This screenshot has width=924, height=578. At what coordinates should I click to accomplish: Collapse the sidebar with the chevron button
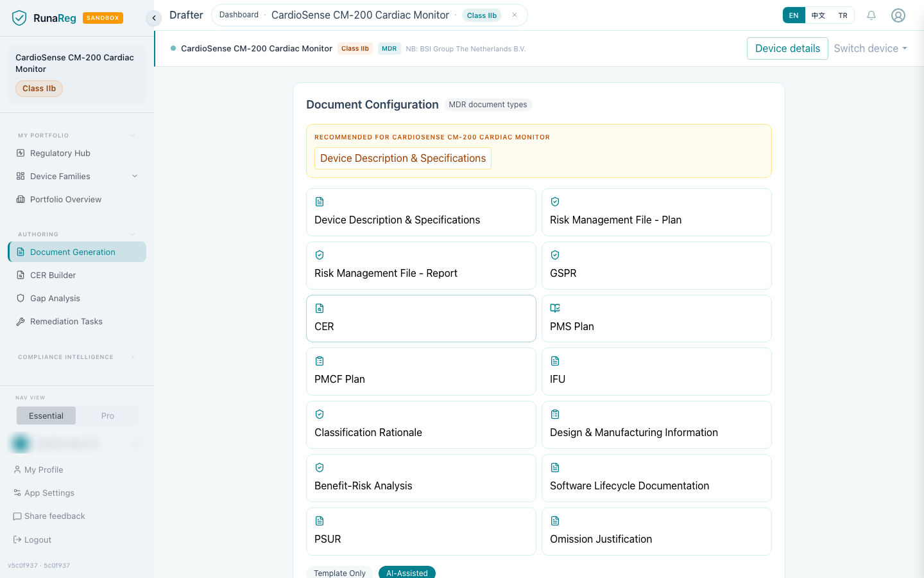[154, 18]
